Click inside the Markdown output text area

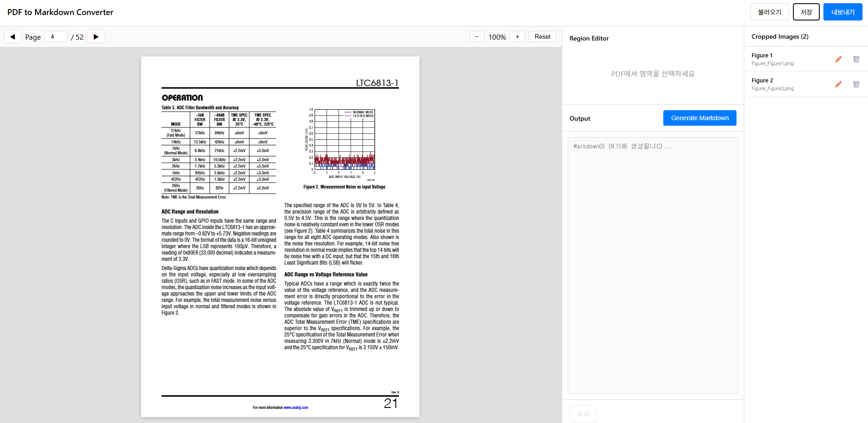tap(653, 265)
